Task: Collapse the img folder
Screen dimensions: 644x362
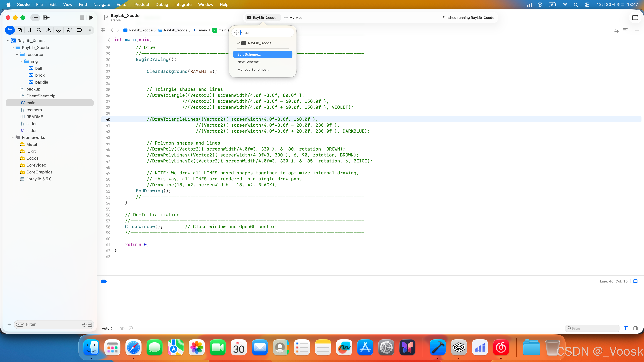Action: [22, 61]
